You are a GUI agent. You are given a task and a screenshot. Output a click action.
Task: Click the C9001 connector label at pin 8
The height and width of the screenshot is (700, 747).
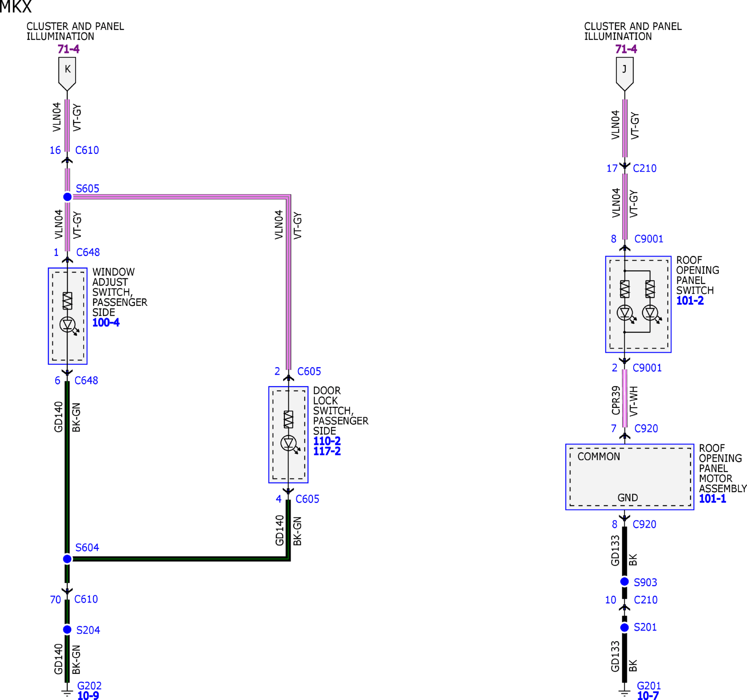click(648, 239)
